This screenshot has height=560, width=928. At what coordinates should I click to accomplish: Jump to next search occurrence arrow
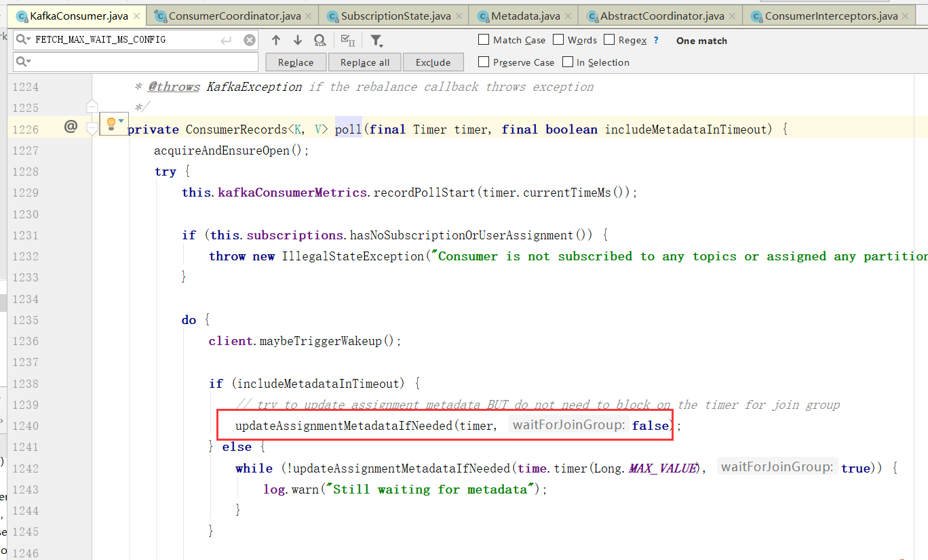298,41
